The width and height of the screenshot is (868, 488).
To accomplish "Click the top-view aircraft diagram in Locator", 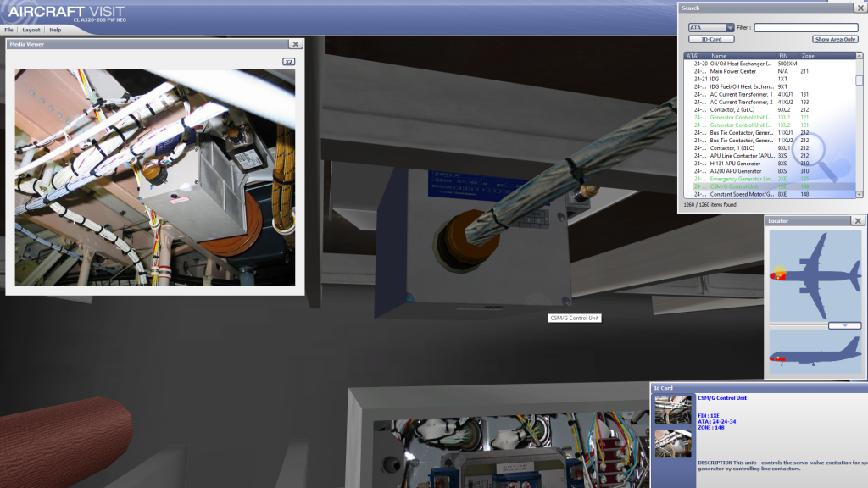I will (815, 275).
